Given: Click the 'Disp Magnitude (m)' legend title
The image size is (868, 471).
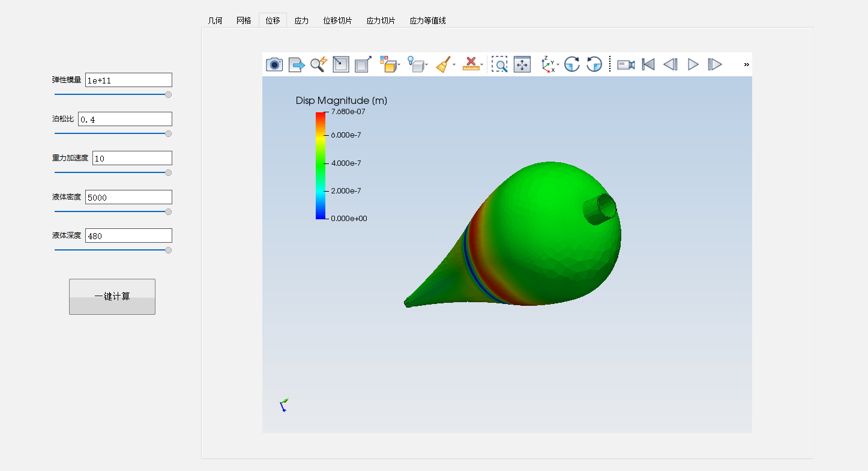Looking at the screenshot, I should pyautogui.click(x=342, y=100).
